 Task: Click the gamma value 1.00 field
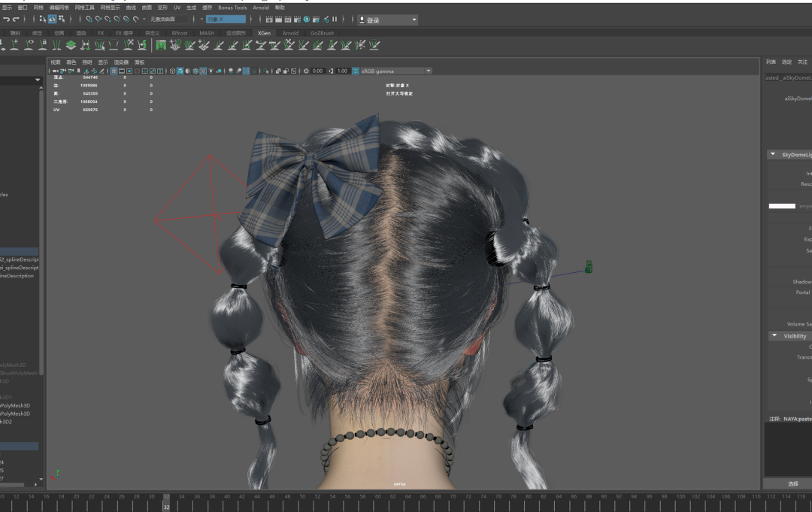[342, 71]
